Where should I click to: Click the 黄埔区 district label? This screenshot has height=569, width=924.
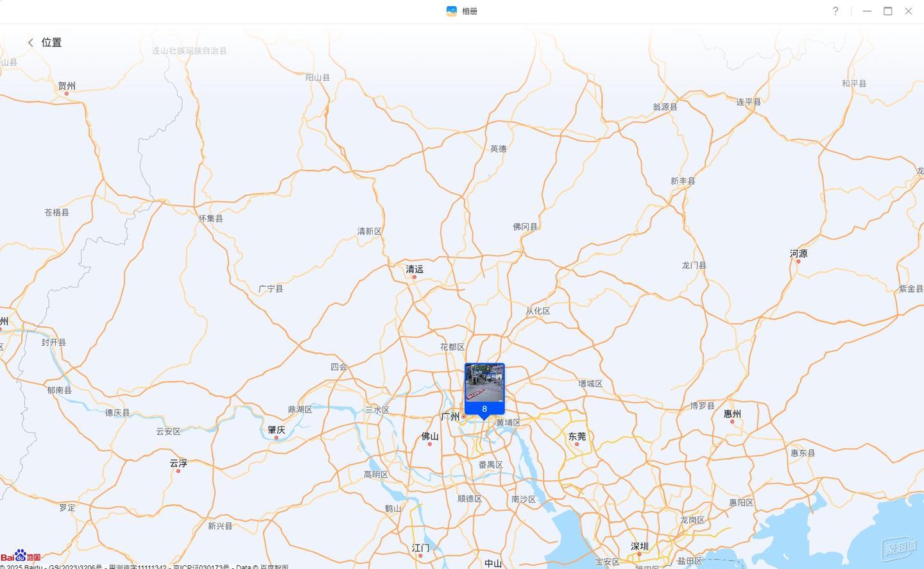point(508,423)
